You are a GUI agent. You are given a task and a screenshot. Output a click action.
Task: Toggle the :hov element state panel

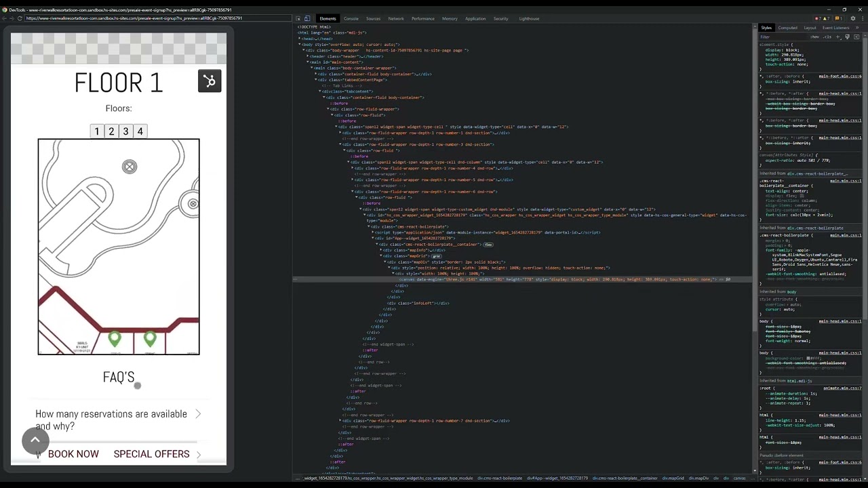pos(814,37)
